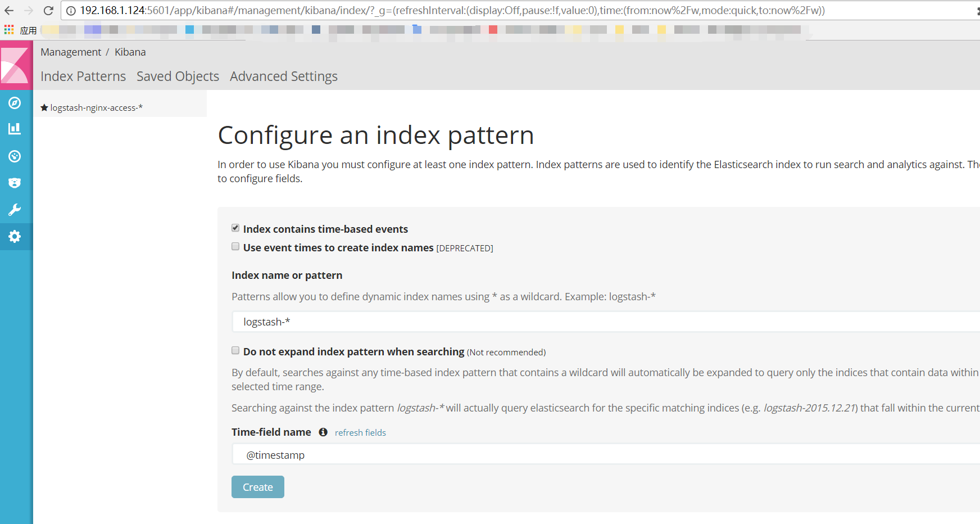Click the Management breadcrumb
Image resolution: width=980 pixels, height=524 pixels.
pyautogui.click(x=71, y=52)
